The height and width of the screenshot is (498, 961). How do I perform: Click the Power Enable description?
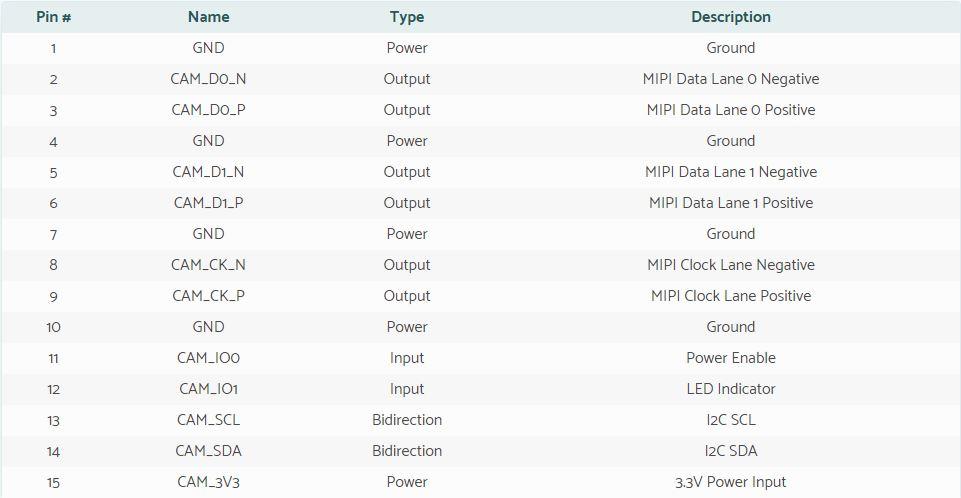(x=731, y=358)
